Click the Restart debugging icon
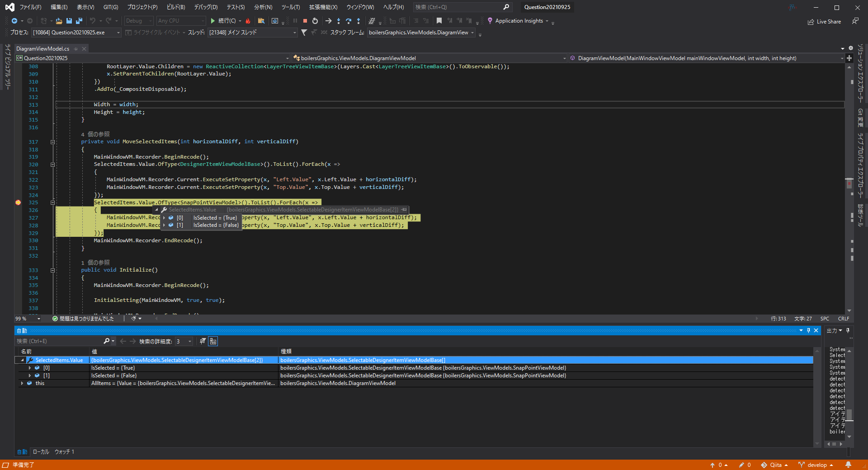 315,21
